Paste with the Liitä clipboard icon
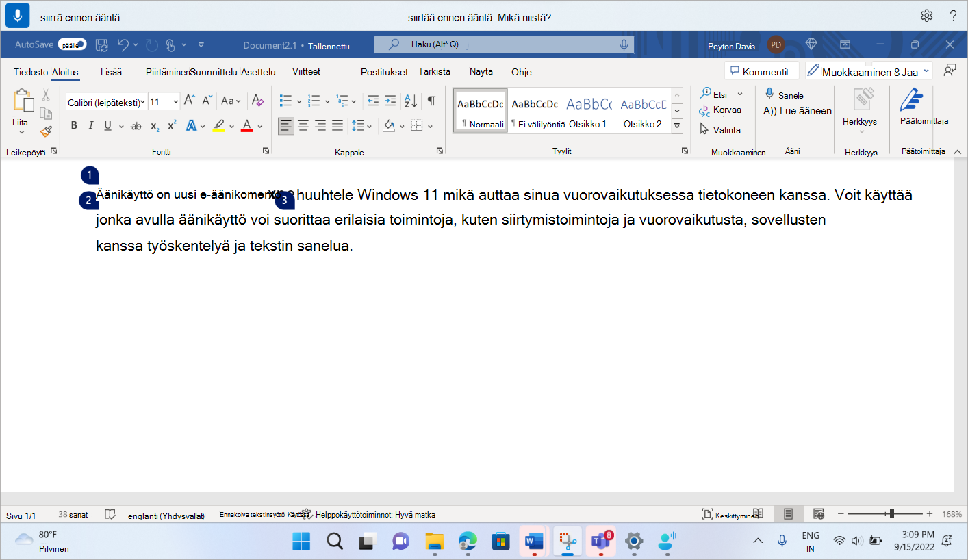This screenshot has width=968, height=560. click(x=23, y=101)
